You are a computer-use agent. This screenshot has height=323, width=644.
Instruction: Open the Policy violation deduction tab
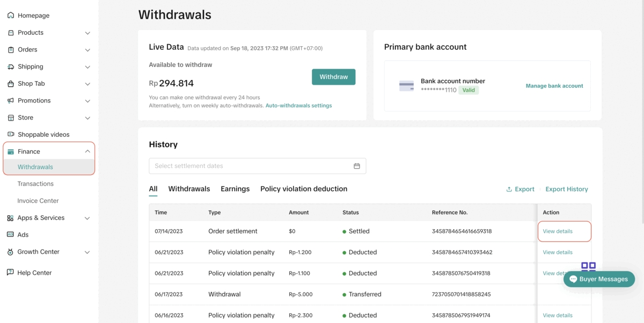pyautogui.click(x=304, y=189)
